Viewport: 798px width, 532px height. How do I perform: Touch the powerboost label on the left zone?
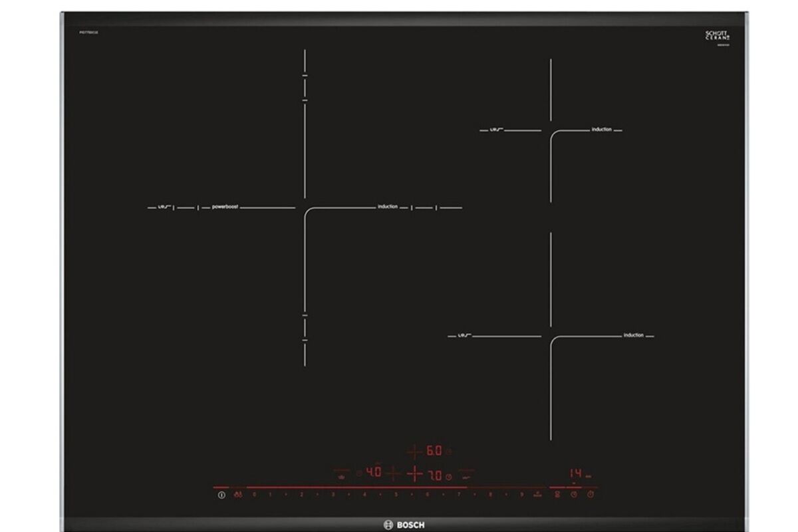tap(225, 207)
